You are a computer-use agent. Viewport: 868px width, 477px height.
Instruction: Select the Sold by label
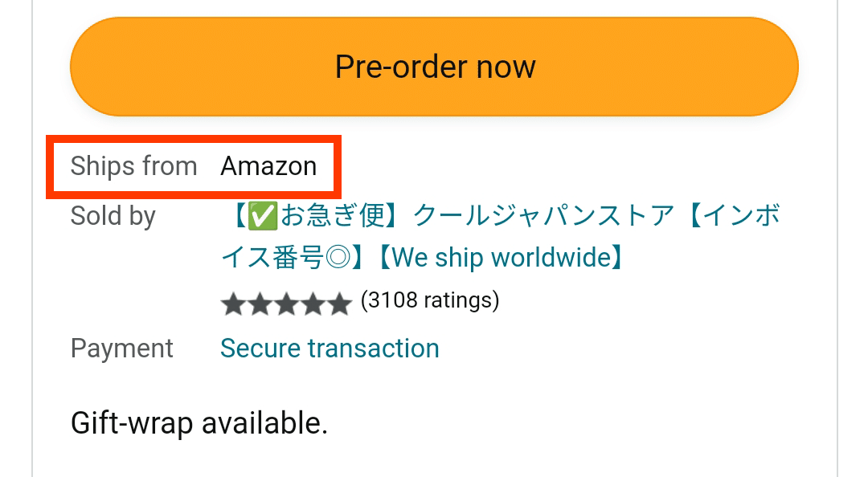pyautogui.click(x=113, y=216)
